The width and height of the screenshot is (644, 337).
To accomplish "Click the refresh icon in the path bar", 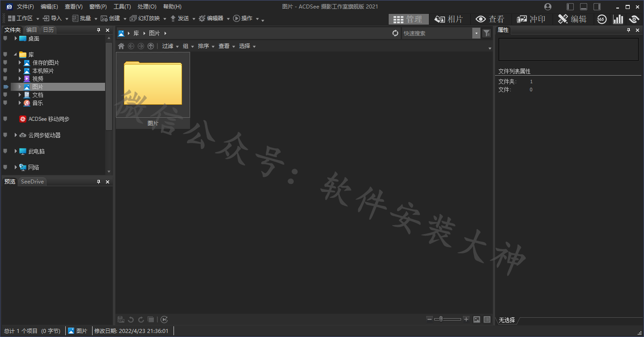I will click(395, 33).
